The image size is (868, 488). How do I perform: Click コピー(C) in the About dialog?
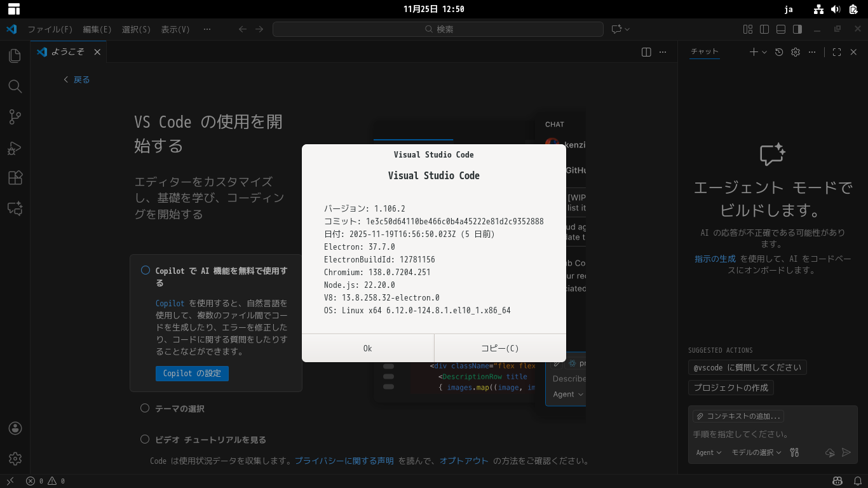pyautogui.click(x=500, y=348)
